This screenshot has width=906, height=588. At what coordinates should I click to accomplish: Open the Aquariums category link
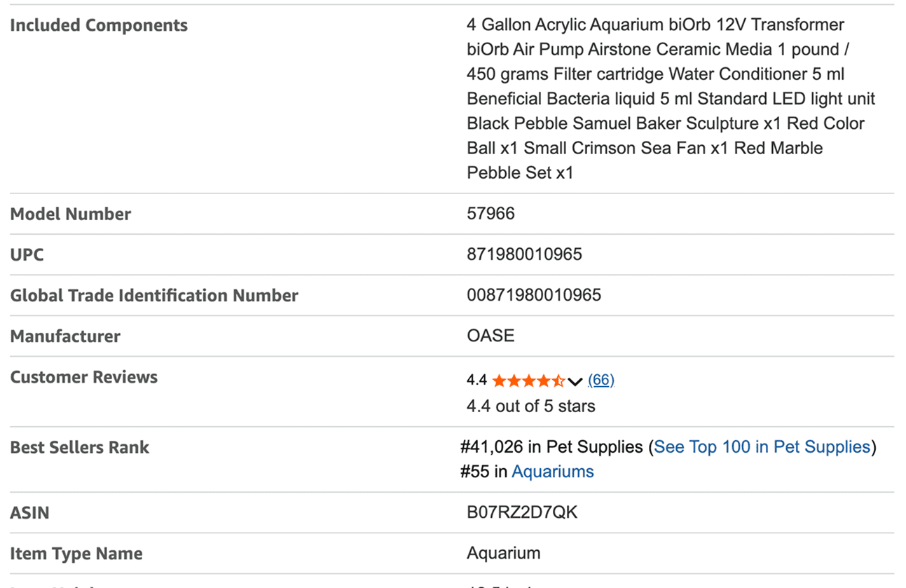pos(553,472)
